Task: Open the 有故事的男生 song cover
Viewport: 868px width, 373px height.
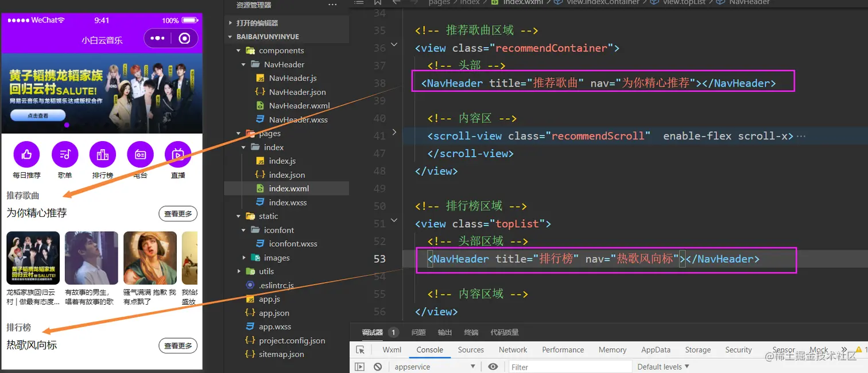Action: [92, 258]
